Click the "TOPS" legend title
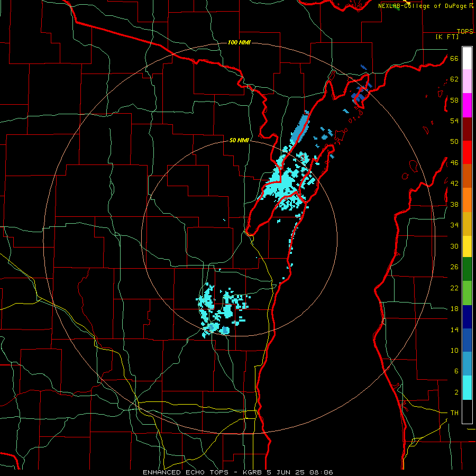 click(465, 31)
